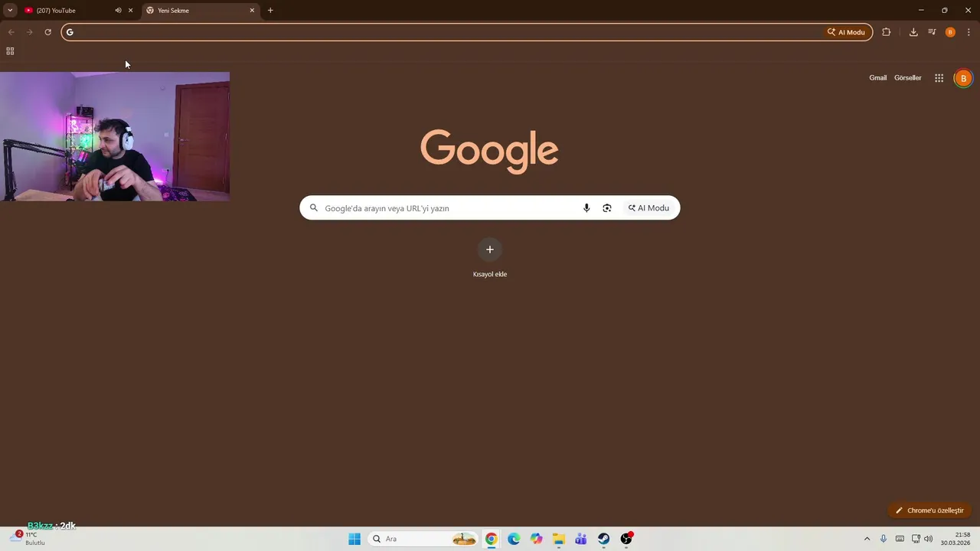Open Microsoft Teams in the taskbar
This screenshot has height=551, width=980.
click(x=581, y=539)
